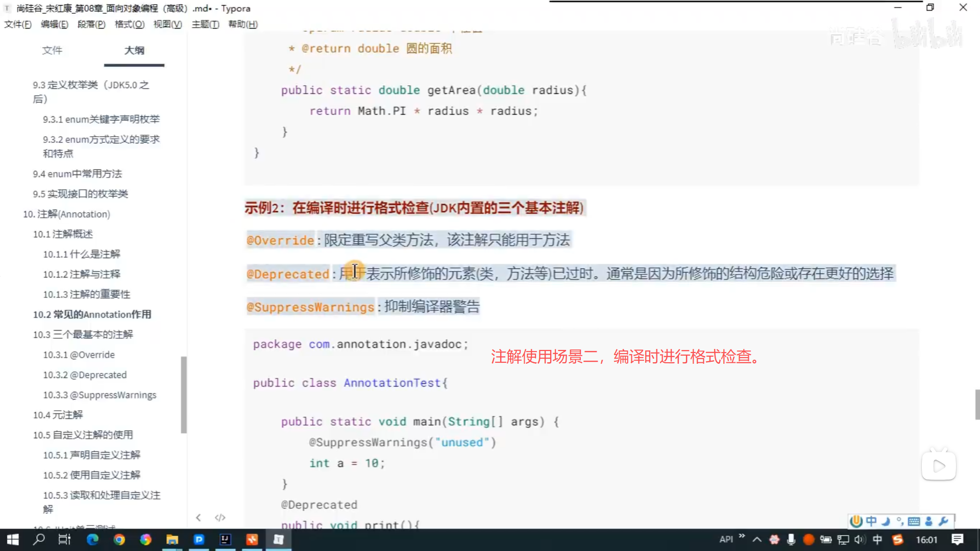The height and width of the screenshot is (551, 980).
Task: Open volume control in system tray
Action: point(860,539)
